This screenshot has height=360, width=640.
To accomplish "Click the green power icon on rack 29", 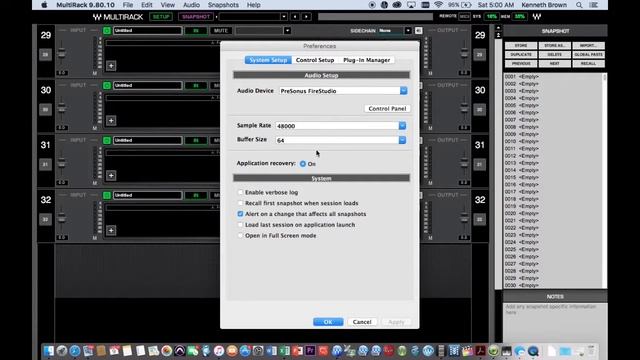I will coord(107,31).
